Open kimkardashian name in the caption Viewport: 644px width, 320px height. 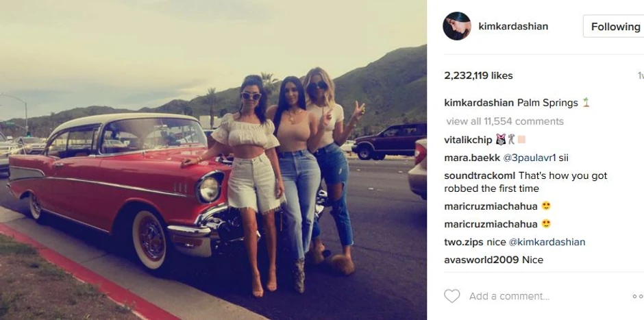(479, 103)
